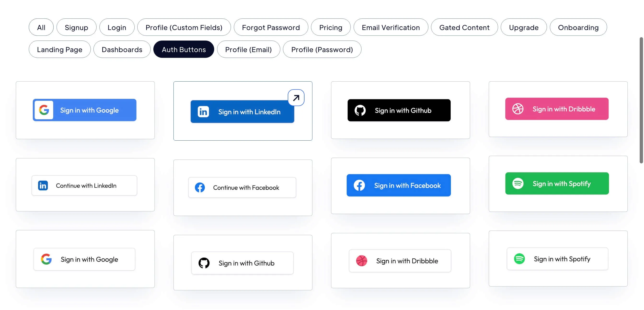Image resolution: width=644 pixels, height=310 pixels.
Task: Click the Sign in with Google button
Action: [x=85, y=110]
